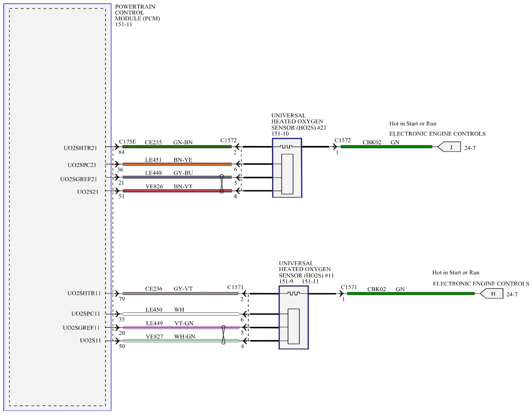Select pin 36 at the PCM connector

tap(120, 169)
